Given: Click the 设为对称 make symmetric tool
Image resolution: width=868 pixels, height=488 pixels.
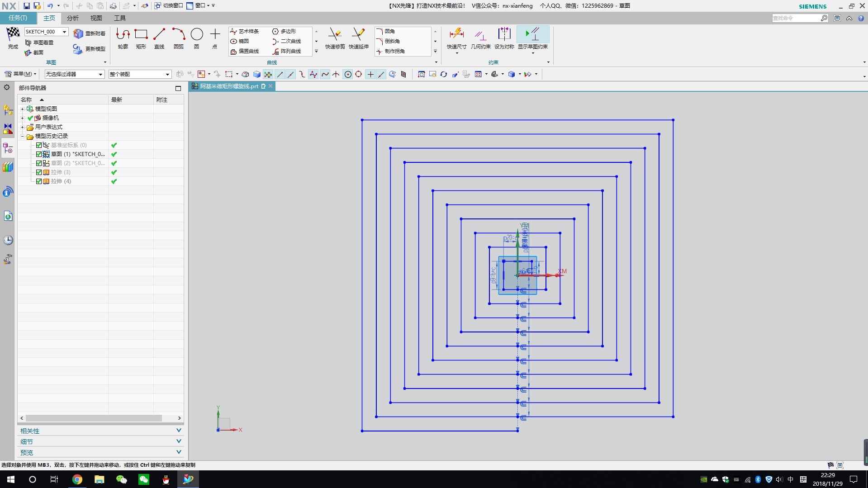Looking at the screenshot, I should coord(504,39).
